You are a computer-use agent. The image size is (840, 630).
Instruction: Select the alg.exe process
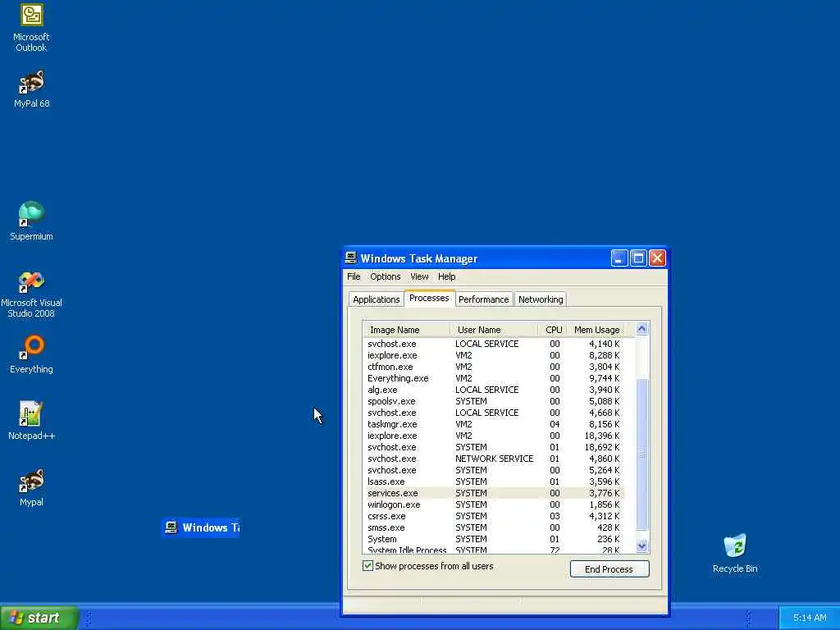coord(493,390)
